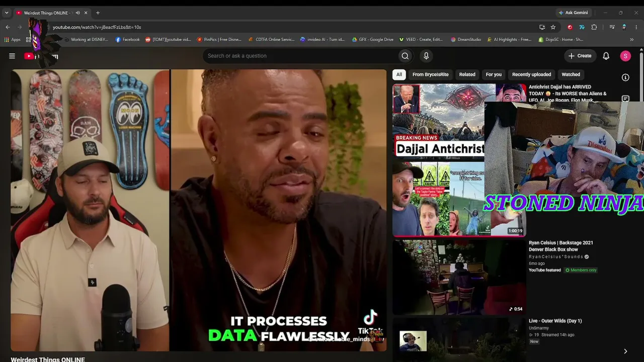Open the GFX Google Drive bookmark
The image size is (644, 362).
[x=372, y=39]
